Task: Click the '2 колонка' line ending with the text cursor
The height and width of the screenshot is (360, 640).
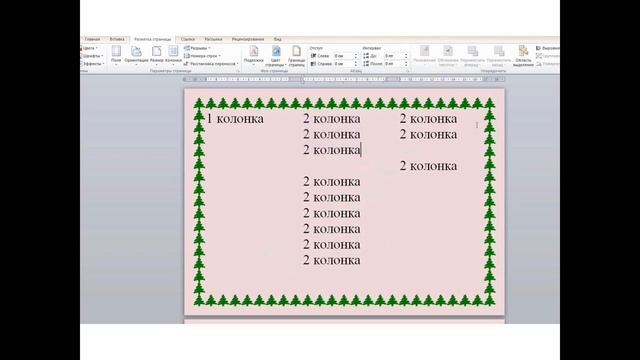Action: coord(332,150)
